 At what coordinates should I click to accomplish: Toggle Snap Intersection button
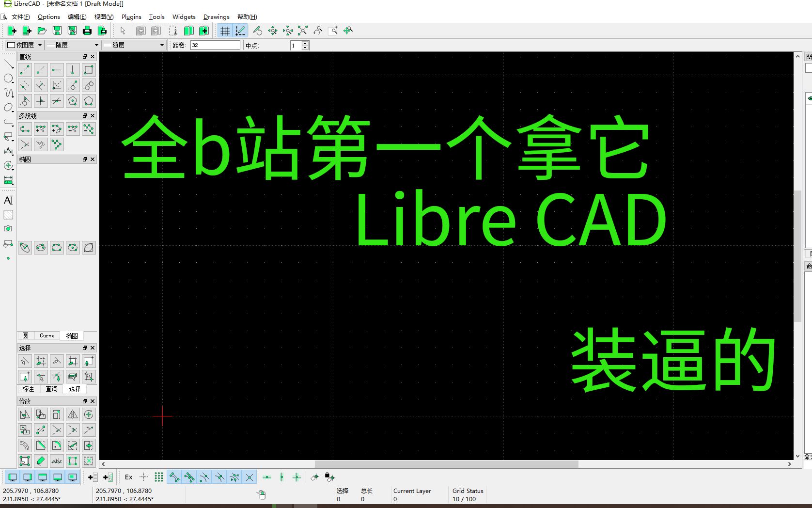250,477
